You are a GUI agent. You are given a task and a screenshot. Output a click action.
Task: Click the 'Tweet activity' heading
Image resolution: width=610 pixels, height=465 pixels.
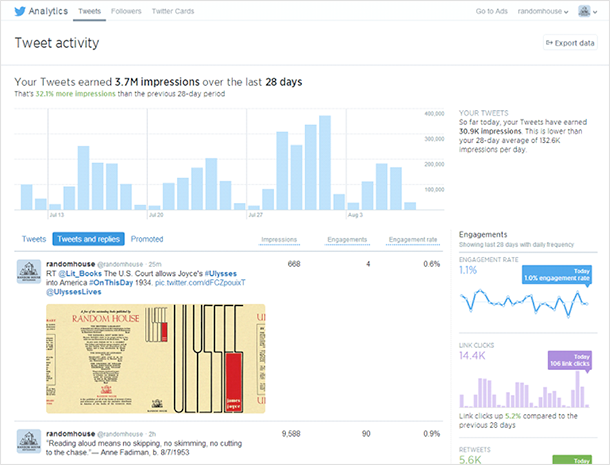click(x=57, y=43)
